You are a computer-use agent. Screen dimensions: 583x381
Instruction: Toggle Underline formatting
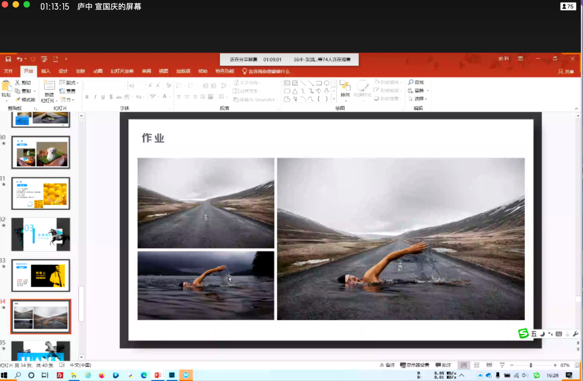coord(103,97)
